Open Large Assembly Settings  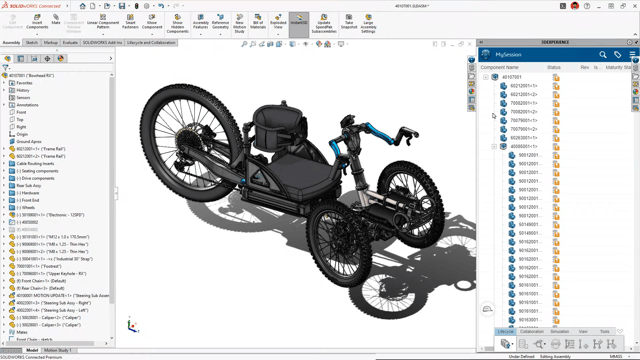tap(368, 24)
